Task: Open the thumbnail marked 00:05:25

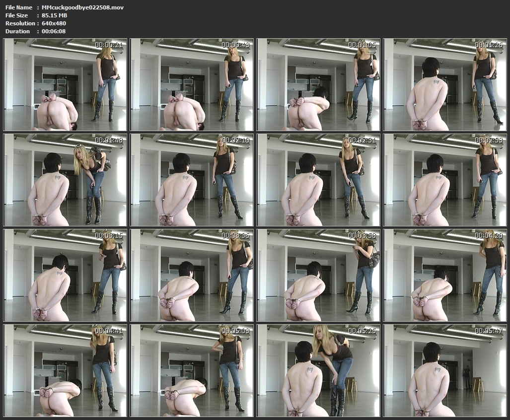Action: coord(319,371)
